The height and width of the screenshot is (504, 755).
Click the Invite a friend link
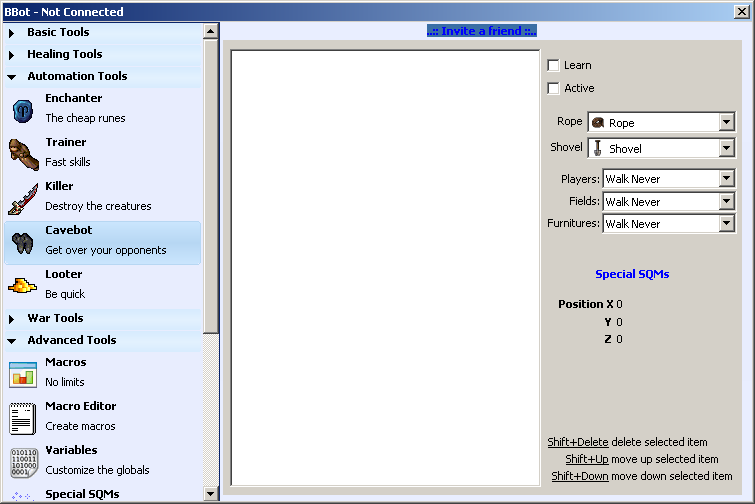pos(482,31)
